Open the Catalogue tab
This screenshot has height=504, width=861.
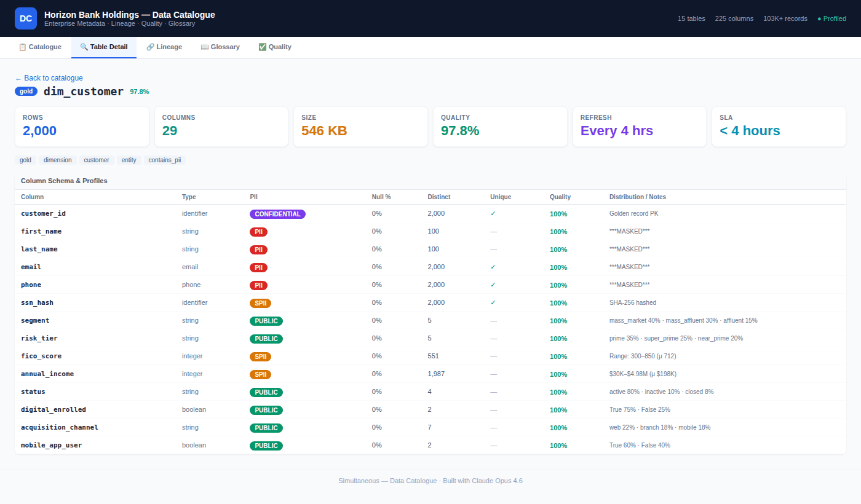pyautogui.click(x=40, y=47)
